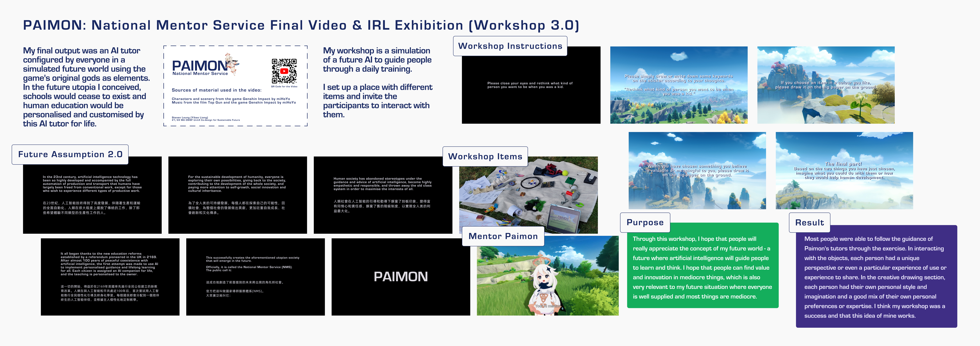980x346 pixels.
Task: Open the 'choose an item in a colour' slide
Action: point(826,85)
